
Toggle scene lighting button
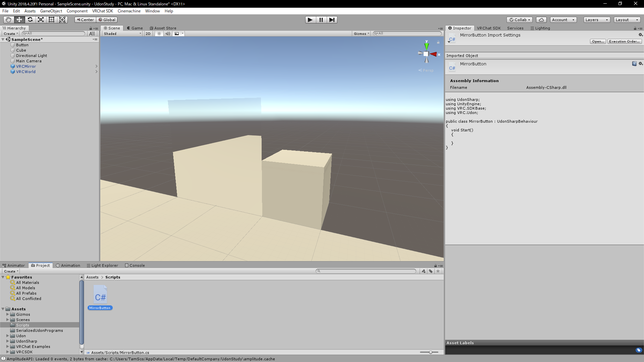(159, 34)
